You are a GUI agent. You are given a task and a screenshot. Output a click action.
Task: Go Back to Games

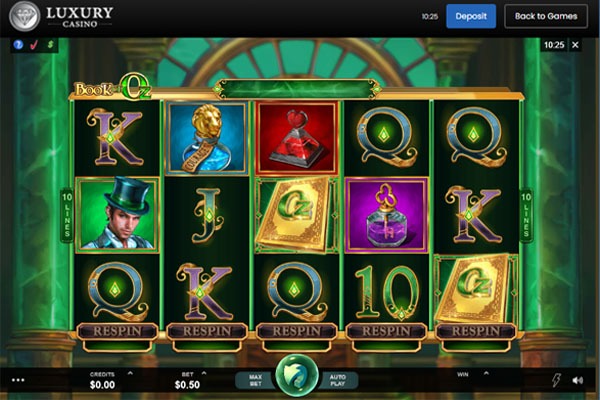pyautogui.click(x=546, y=16)
